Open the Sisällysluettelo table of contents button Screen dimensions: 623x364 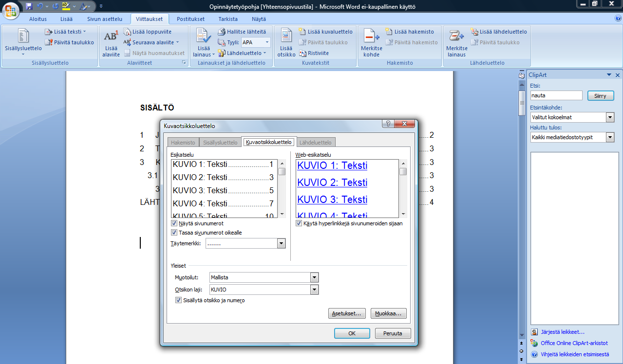click(23, 42)
